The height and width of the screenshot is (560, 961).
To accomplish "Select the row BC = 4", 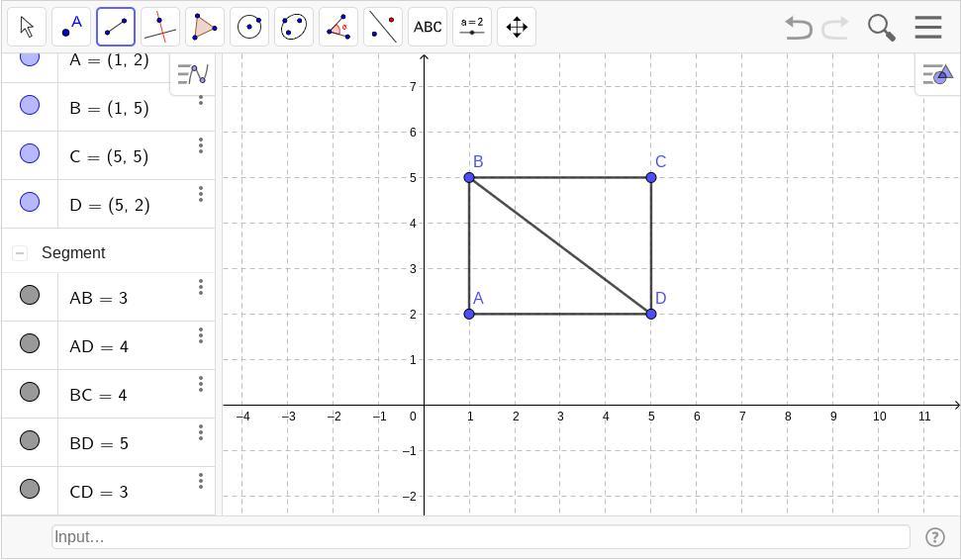I will click(x=108, y=394).
